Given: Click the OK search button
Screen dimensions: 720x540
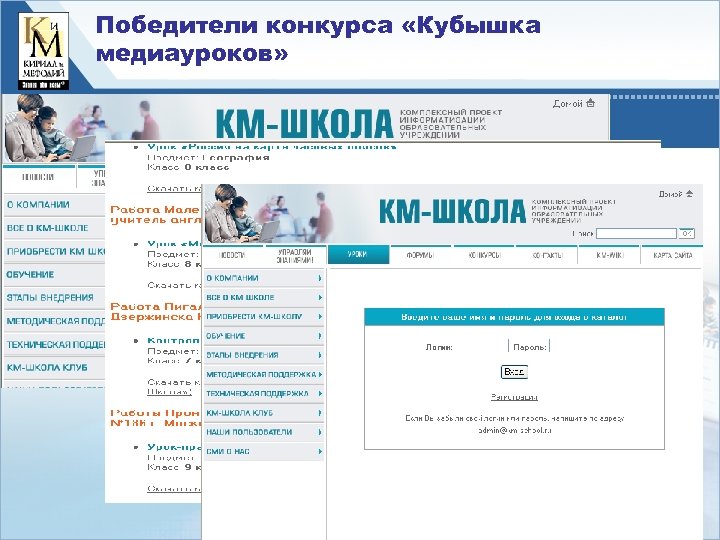Looking at the screenshot, I should pyautogui.click(x=686, y=234).
